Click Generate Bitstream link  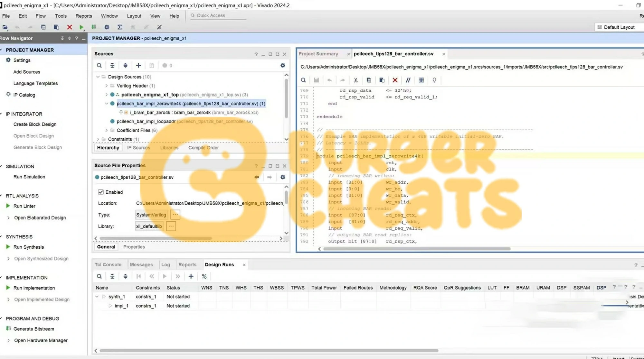[x=34, y=329]
